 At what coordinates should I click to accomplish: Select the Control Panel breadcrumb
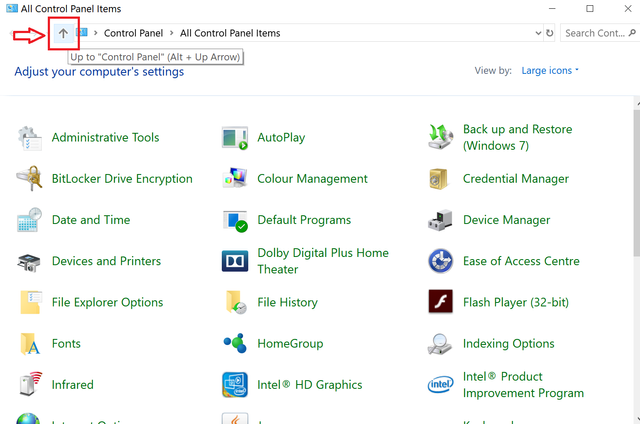pos(134,33)
